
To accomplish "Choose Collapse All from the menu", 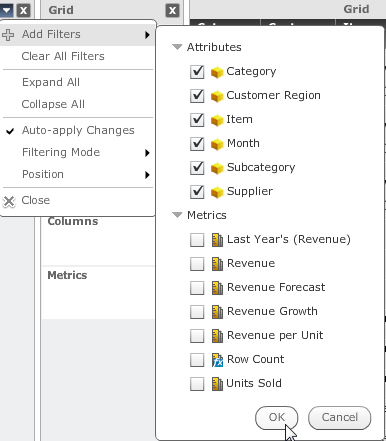I will (x=78, y=104).
